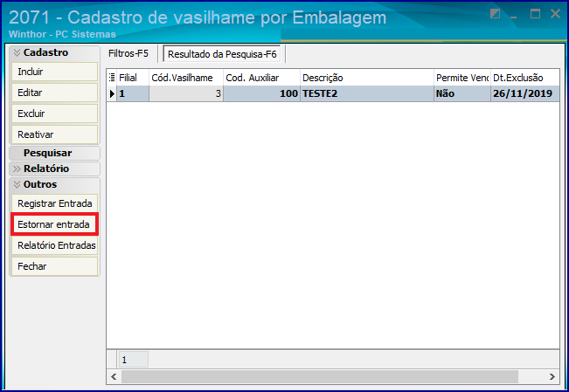Select the Cód.Vasilhame value 3
Screen dimensions: 569x392
(186, 94)
